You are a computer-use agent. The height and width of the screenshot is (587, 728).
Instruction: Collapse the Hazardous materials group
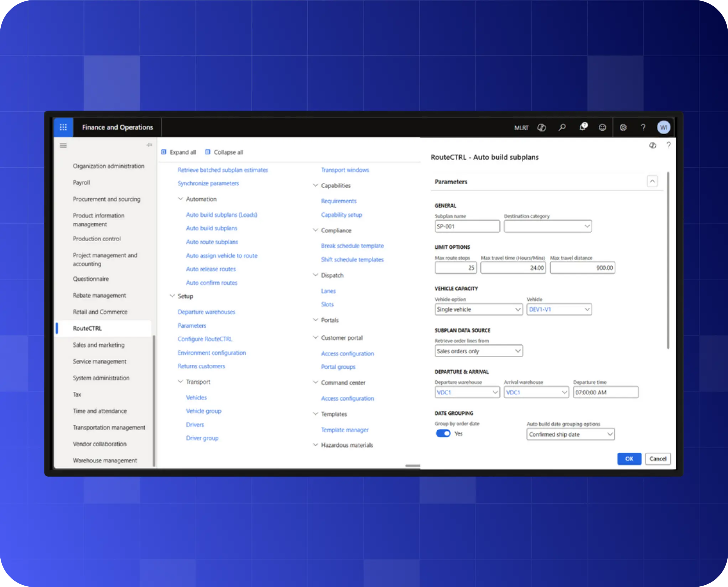click(315, 445)
